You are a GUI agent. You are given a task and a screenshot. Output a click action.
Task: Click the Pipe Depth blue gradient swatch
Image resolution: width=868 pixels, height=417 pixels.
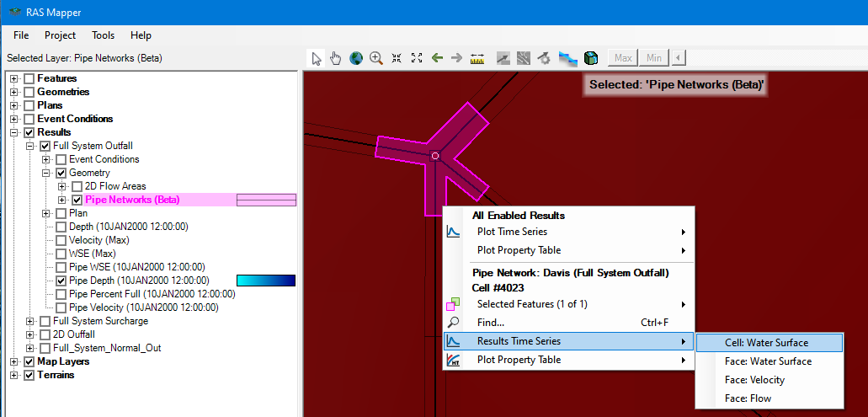(266, 281)
